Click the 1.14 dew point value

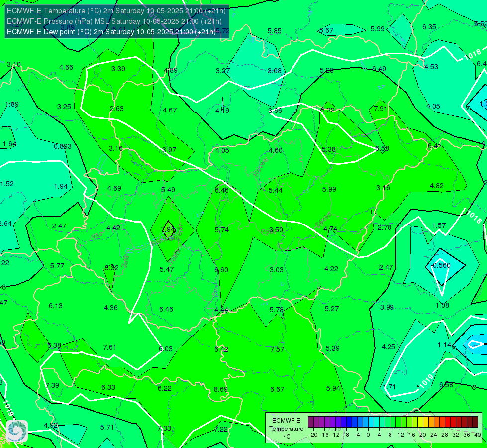[444, 345]
